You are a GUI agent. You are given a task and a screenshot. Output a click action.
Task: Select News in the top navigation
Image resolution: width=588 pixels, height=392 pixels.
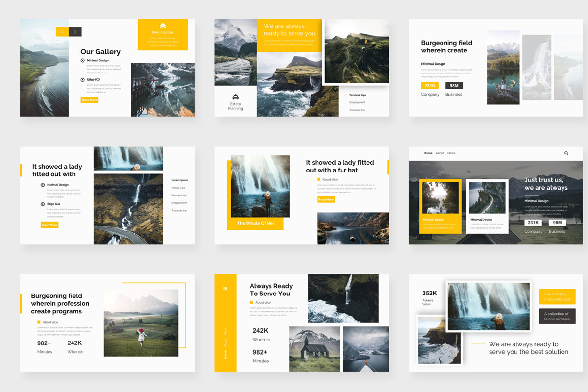click(x=451, y=153)
